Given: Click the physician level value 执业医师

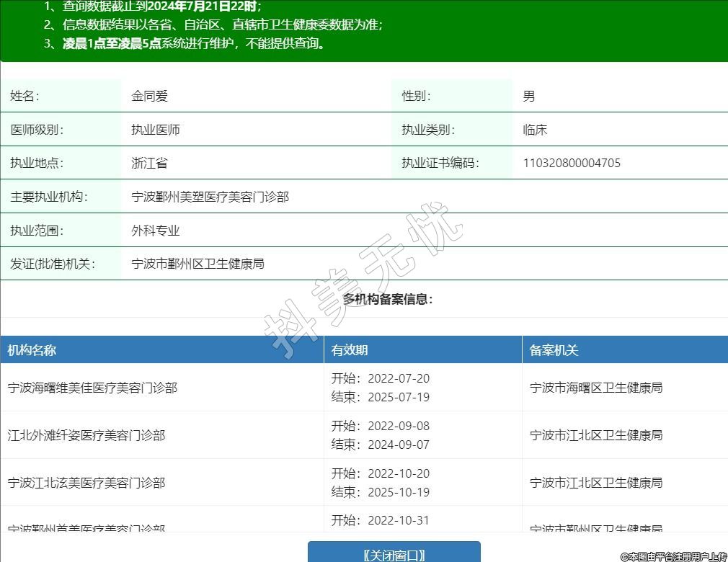Looking at the screenshot, I should (155, 130).
